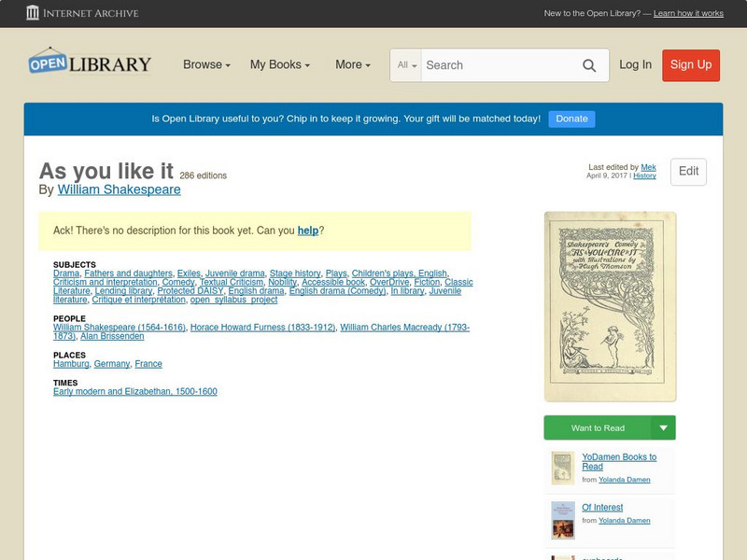Click the Edit button

coord(689,172)
